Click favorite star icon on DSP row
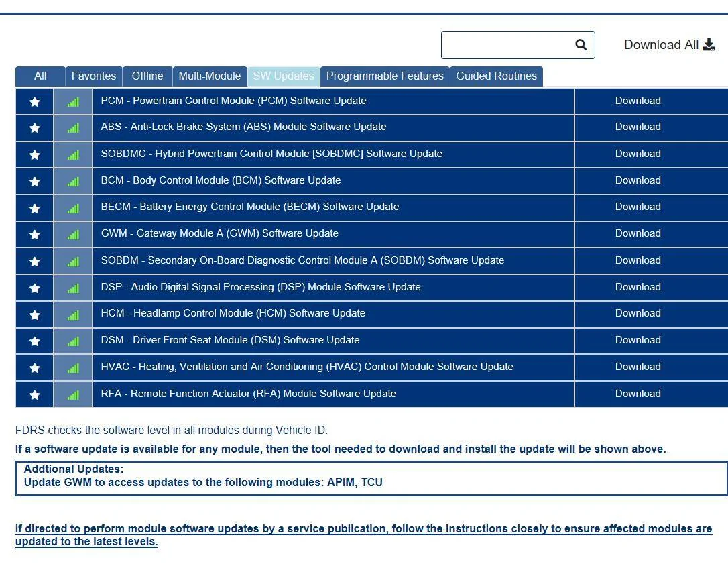Viewport: 728px width, 572px height. (x=34, y=288)
